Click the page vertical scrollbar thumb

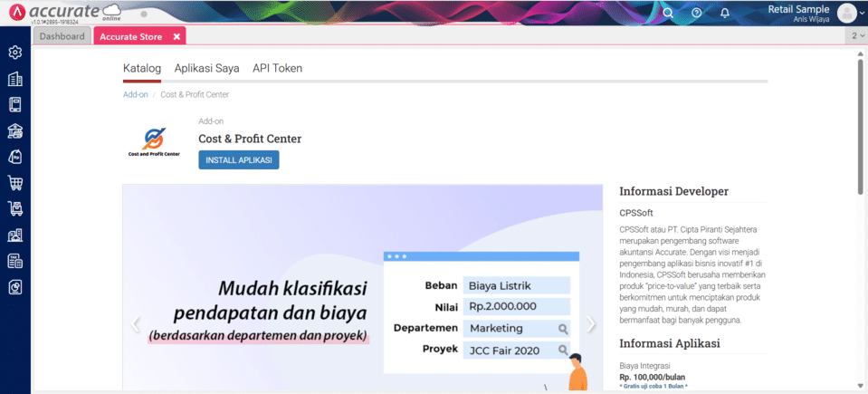click(x=860, y=128)
